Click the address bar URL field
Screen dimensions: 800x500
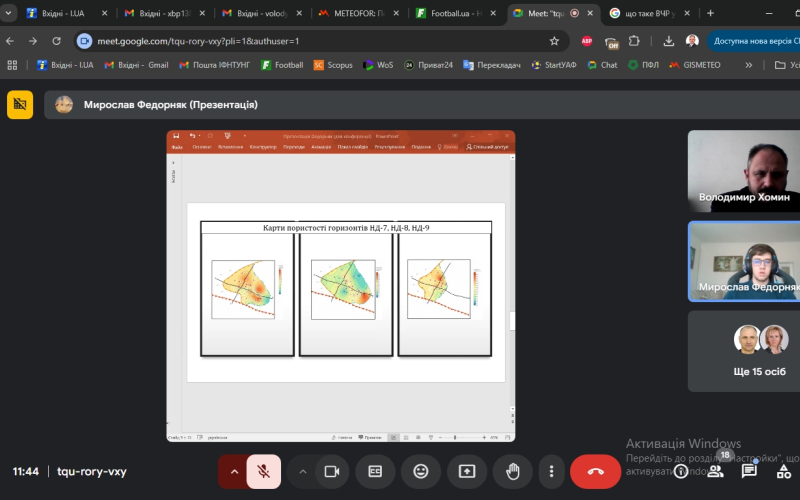(321, 41)
